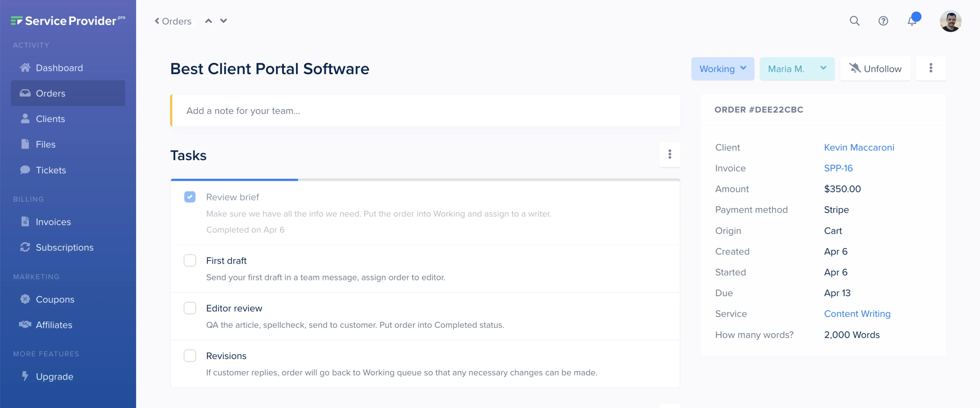
Task: Click the Revisions task title
Action: click(226, 356)
